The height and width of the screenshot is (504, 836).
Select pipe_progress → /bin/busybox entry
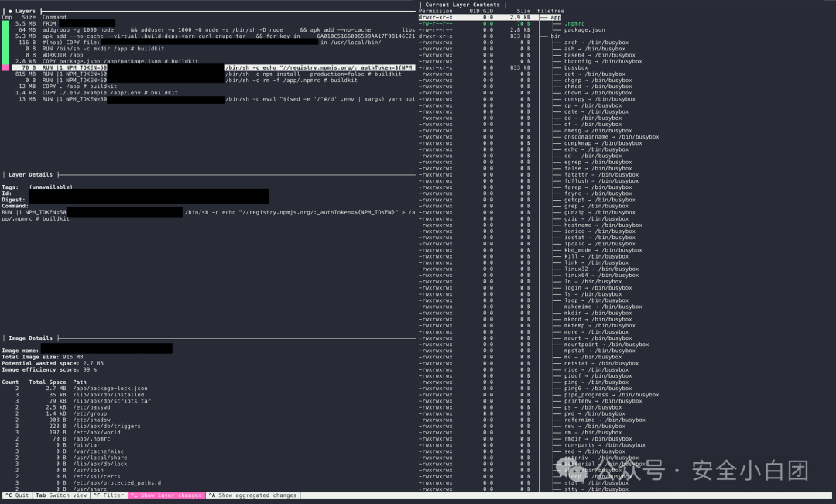point(612,395)
